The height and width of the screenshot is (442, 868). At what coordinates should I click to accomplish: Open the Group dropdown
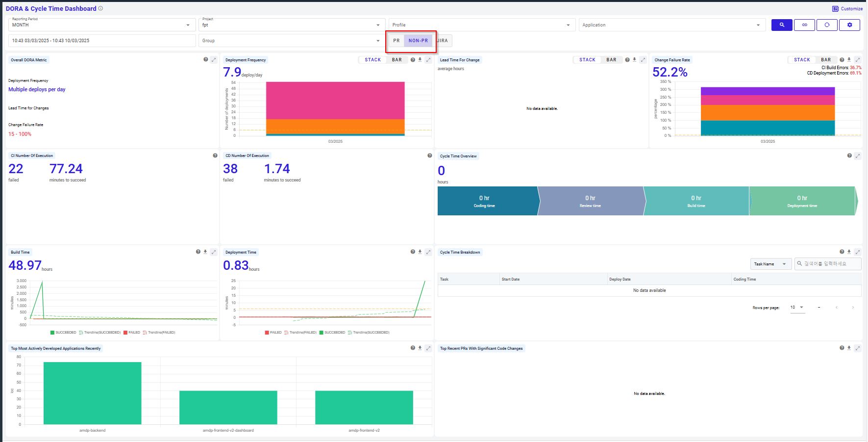point(292,41)
